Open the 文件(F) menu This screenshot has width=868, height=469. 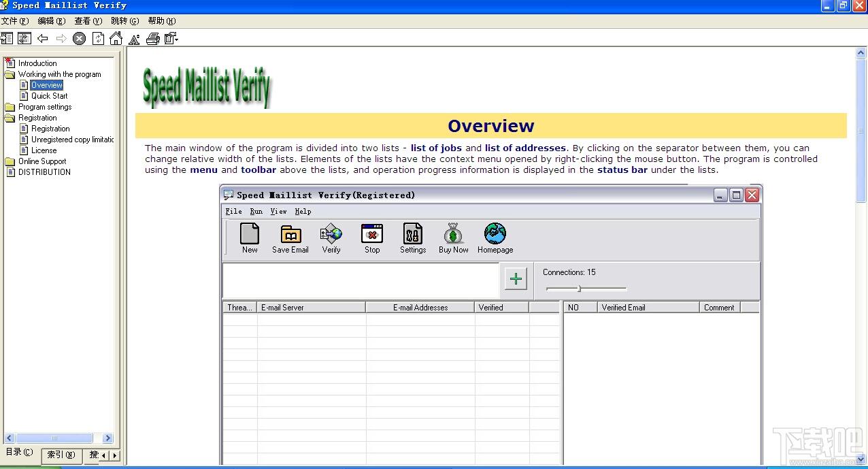[15, 21]
